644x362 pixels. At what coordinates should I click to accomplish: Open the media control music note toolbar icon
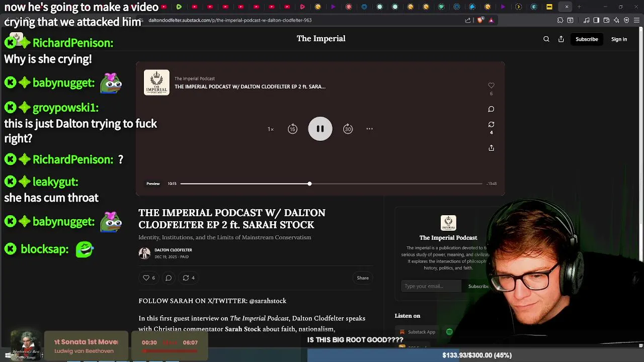pyautogui.click(x=586, y=20)
